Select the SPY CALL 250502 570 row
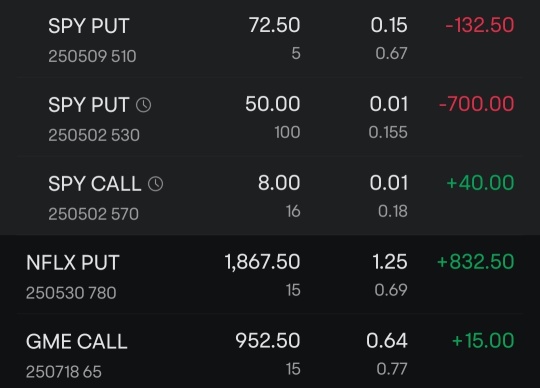 pos(270,196)
